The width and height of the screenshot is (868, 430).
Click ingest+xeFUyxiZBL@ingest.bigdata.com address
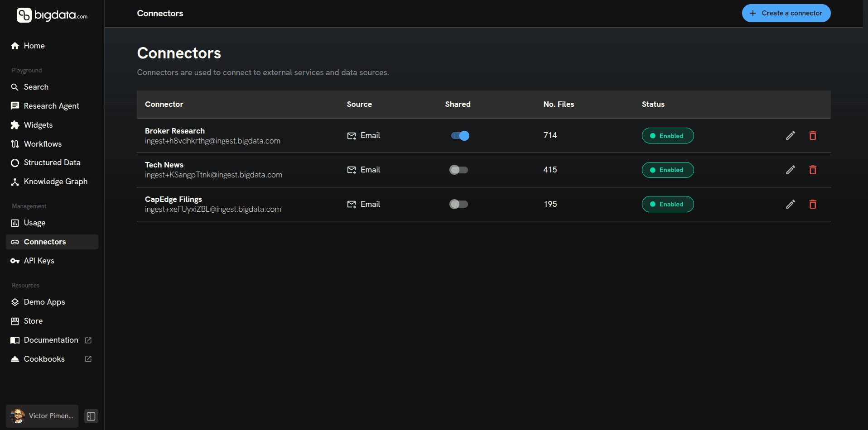[213, 209]
